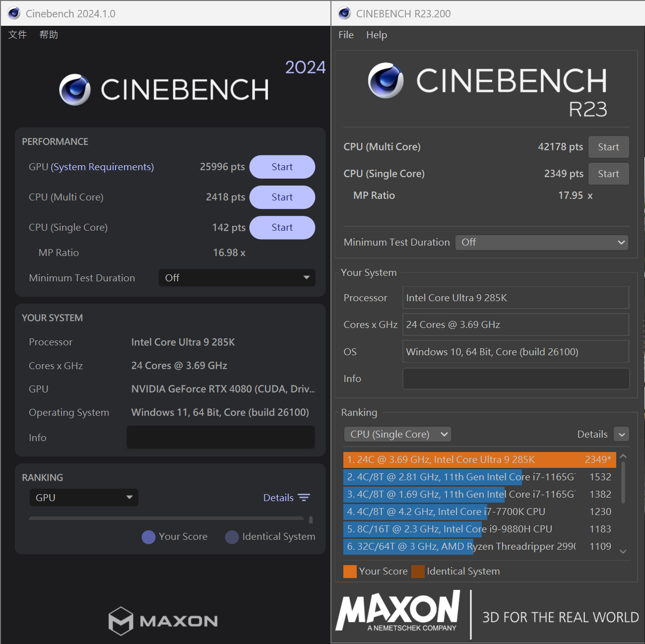Click Cinebench 2024 sphere logo

75,90
